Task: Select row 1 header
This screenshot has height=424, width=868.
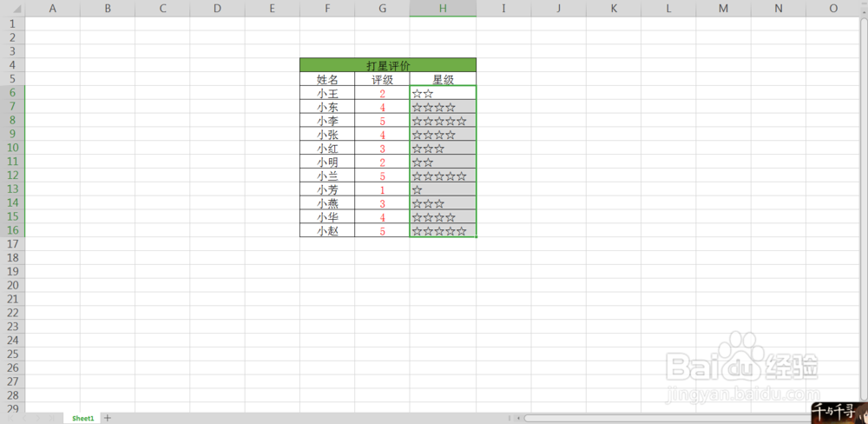Action: (13, 23)
